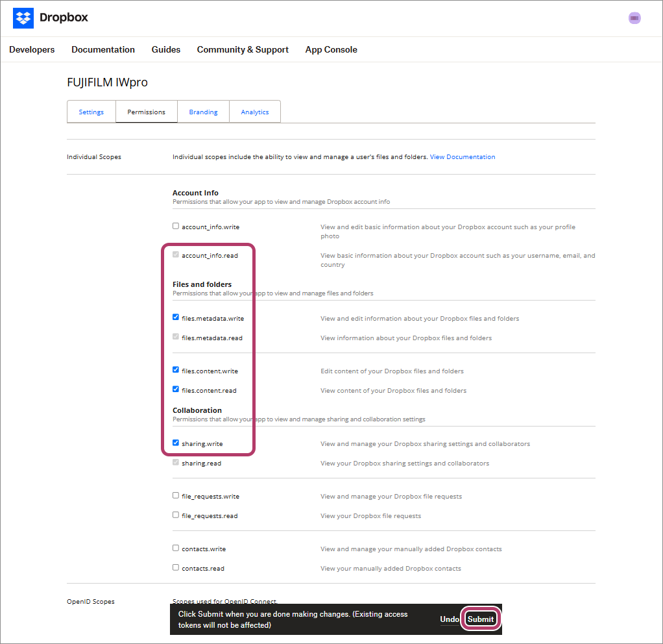Enable contacts.write permission

(176, 548)
